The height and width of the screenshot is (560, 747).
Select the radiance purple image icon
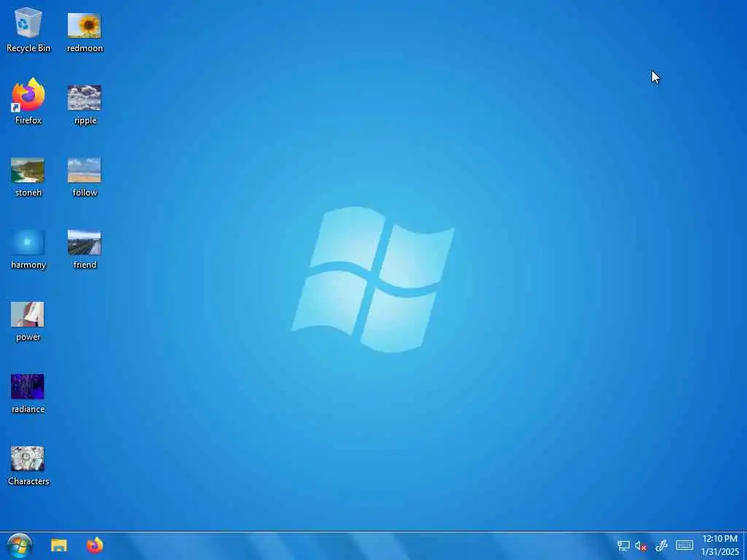28,393
